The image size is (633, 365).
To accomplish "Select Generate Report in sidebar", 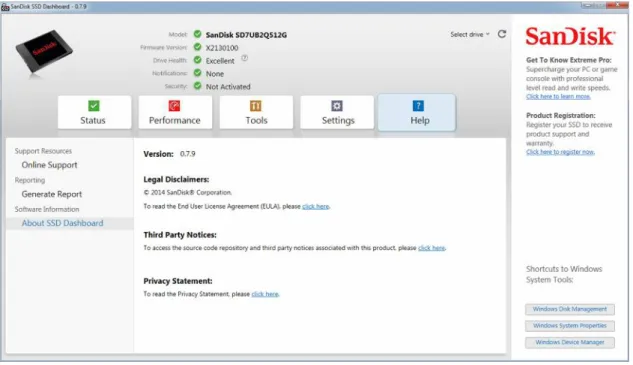I will click(52, 194).
